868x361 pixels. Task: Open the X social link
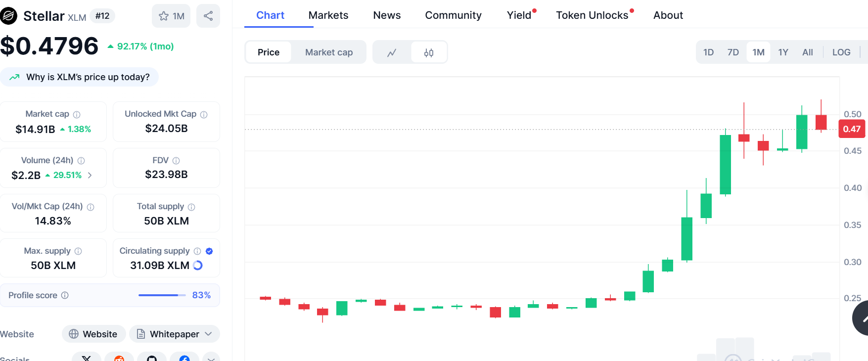(x=87, y=358)
